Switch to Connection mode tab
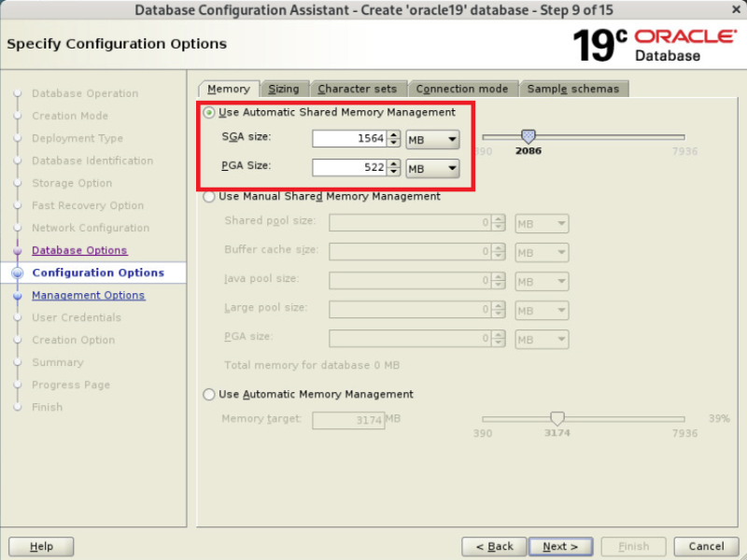Viewport: 747px width, 560px height. pyautogui.click(x=462, y=89)
